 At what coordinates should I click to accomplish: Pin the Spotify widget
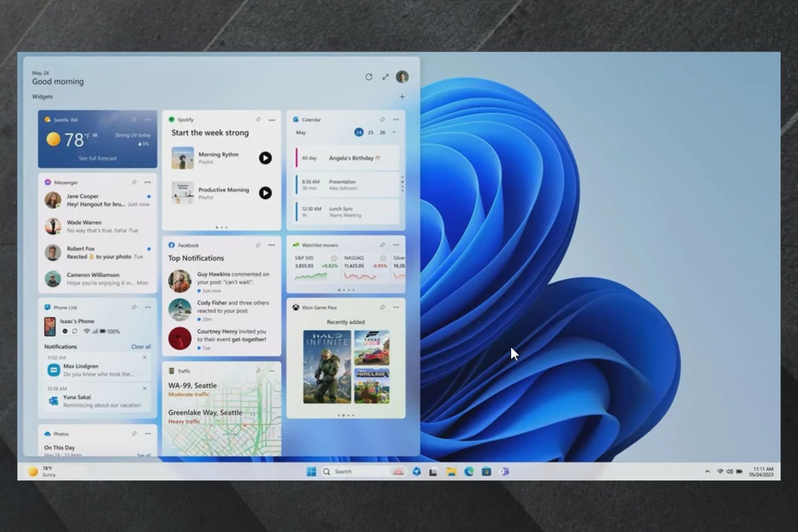pyautogui.click(x=258, y=120)
